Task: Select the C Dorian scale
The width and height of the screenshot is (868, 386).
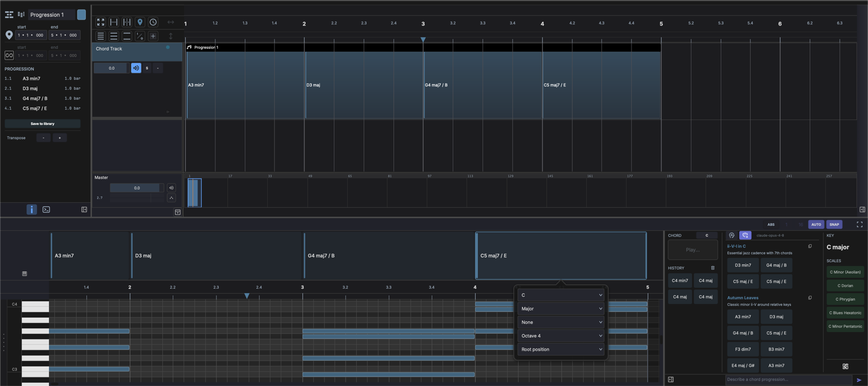Action: pyautogui.click(x=845, y=286)
